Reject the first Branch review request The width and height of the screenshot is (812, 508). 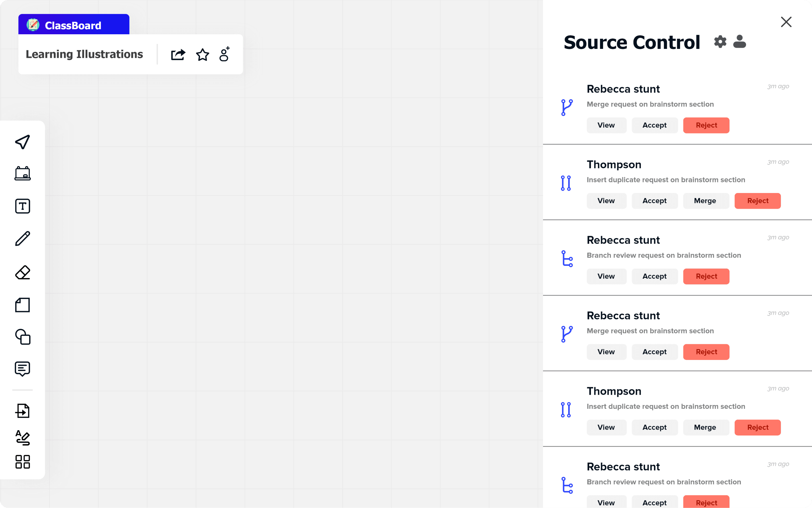point(706,276)
